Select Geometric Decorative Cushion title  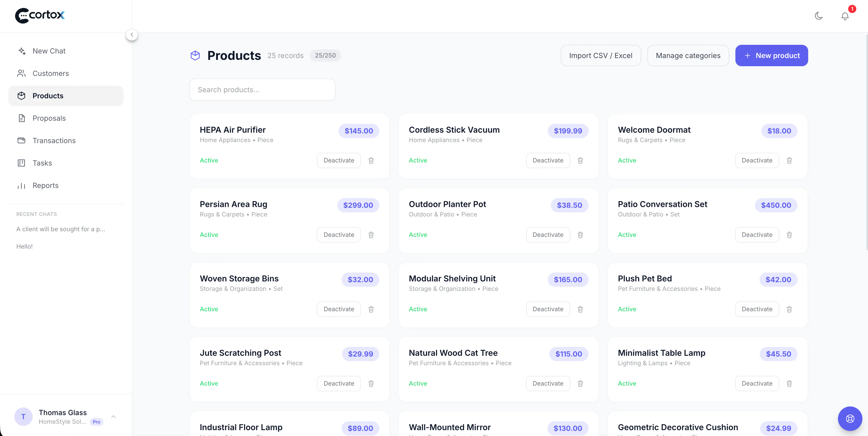point(678,427)
